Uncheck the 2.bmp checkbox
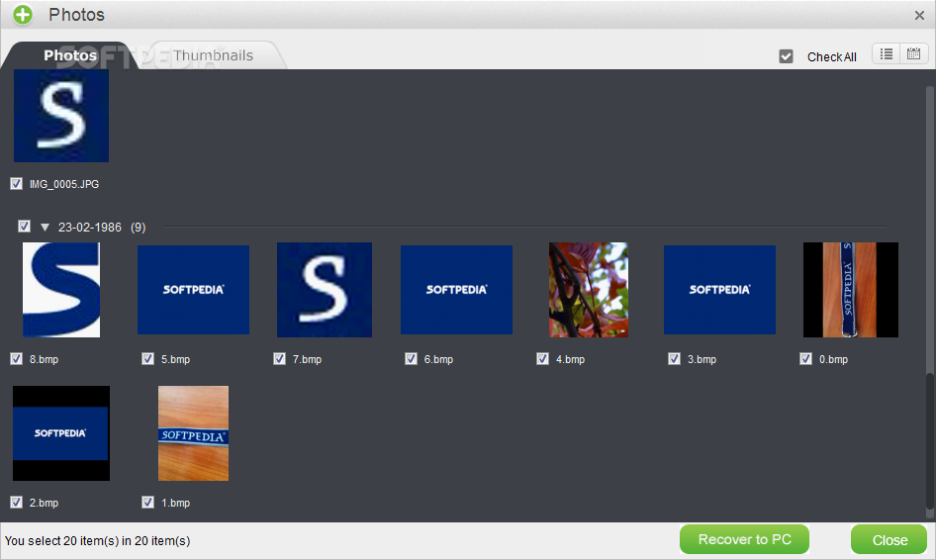 [16, 502]
